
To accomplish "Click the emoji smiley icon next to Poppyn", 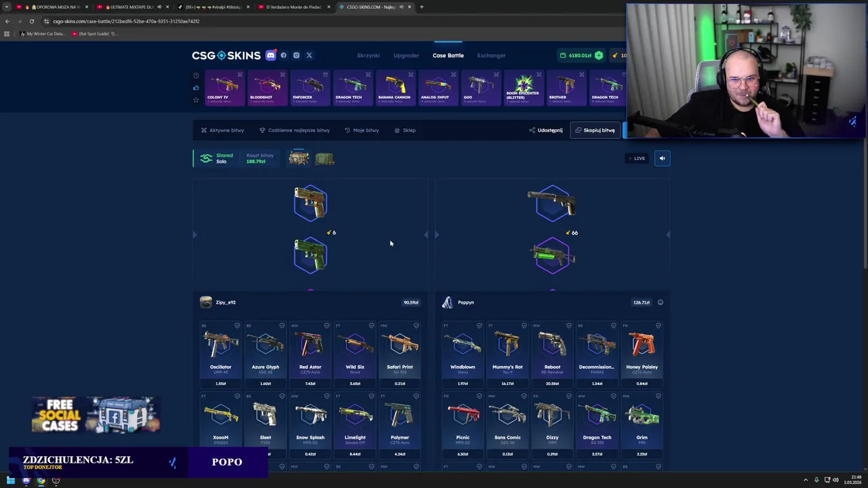I will coord(660,302).
